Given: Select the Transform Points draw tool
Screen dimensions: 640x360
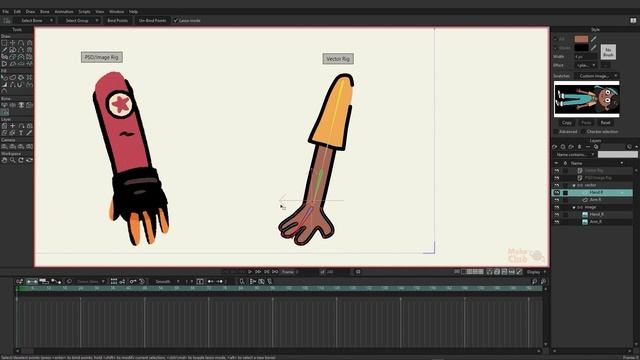Looking at the screenshot, I should [13, 42].
